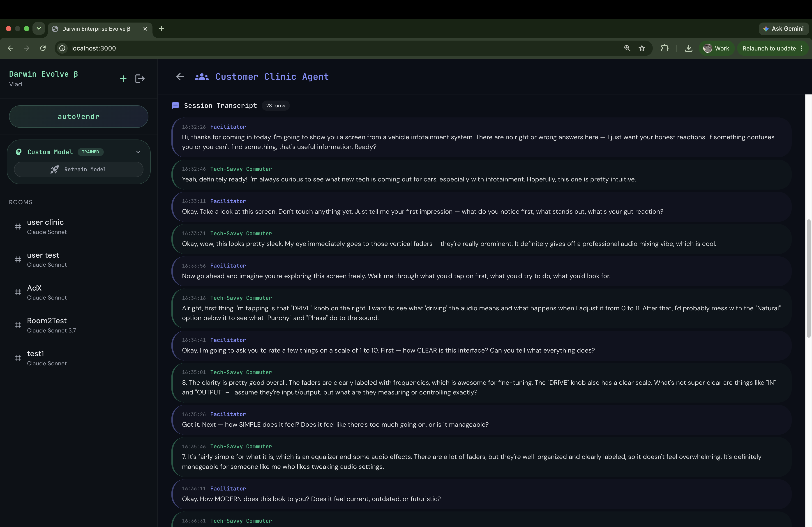Click the transcript vertical scrollbar thumb
This screenshot has height=527, width=812.
(x=808, y=279)
